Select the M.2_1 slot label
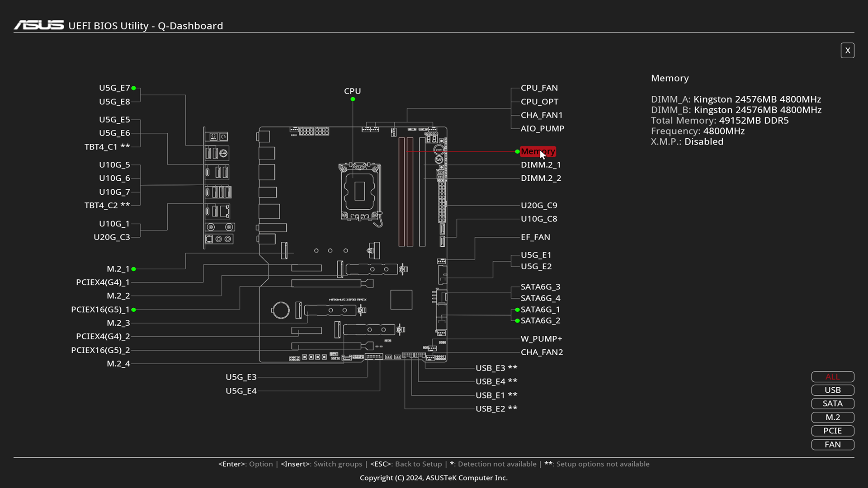The image size is (868, 488). click(x=118, y=269)
